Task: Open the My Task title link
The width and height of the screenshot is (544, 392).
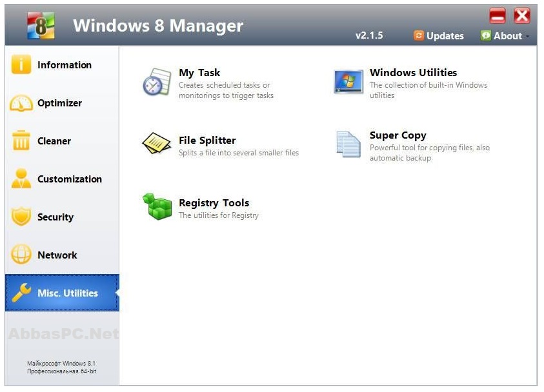Action: pyautogui.click(x=199, y=73)
